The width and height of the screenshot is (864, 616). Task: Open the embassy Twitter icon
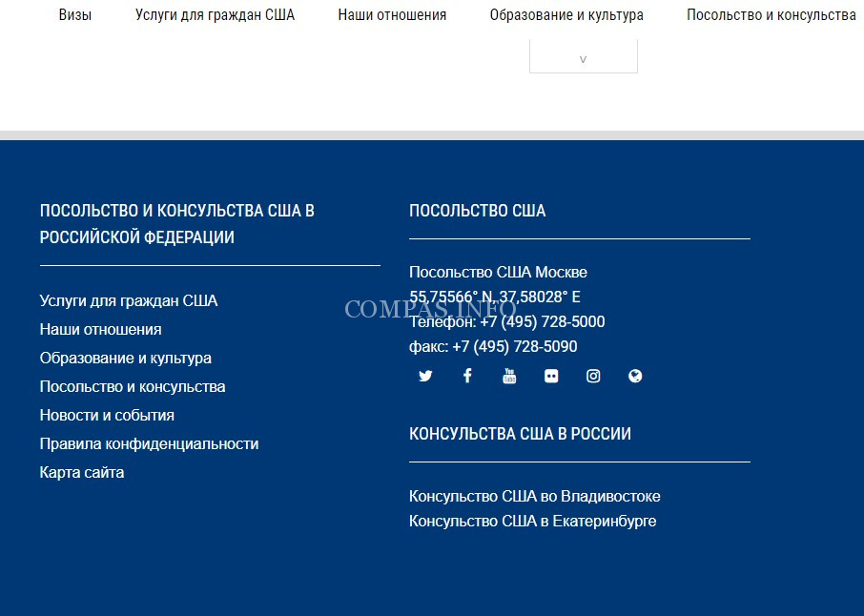(x=425, y=376)
